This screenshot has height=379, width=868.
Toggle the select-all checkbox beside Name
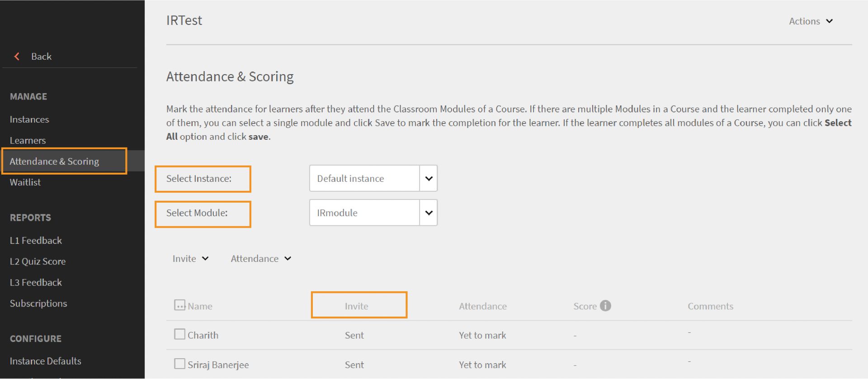[179, 305]
